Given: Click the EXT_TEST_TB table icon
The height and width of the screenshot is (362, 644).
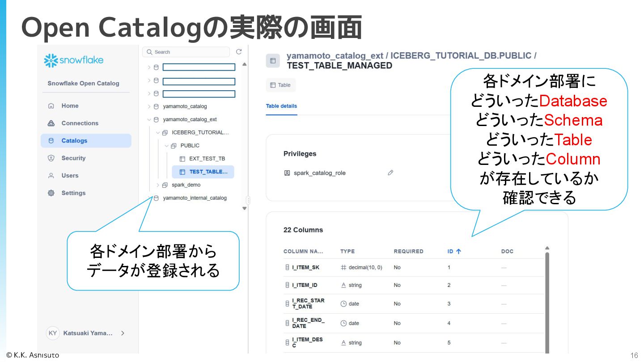Looking at the screenshot, I should (x=182, y=159).
